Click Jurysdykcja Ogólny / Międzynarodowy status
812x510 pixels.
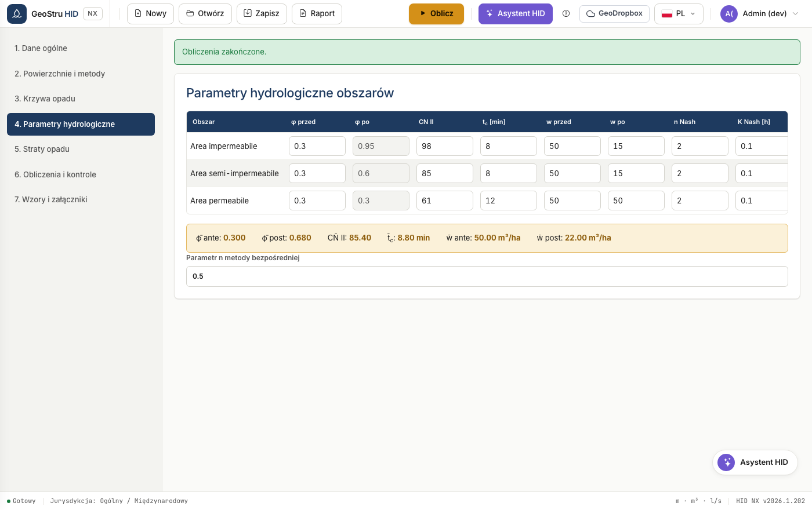119,501
